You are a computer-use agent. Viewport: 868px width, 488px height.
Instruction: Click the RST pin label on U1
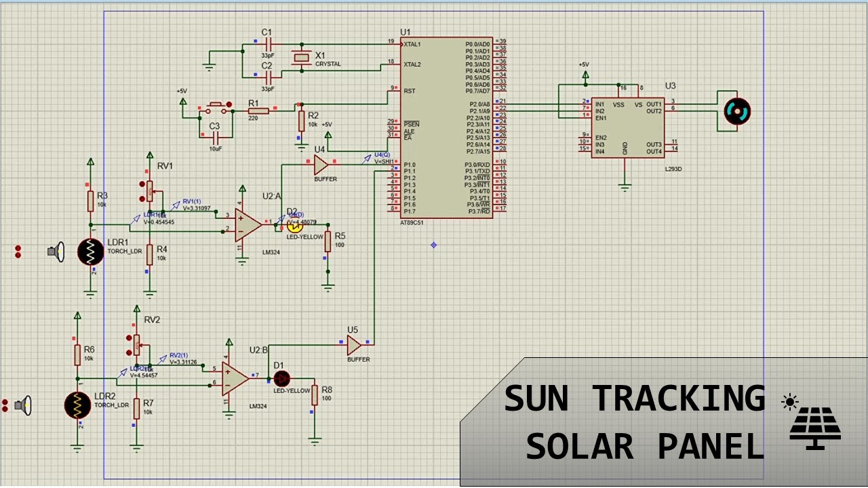click(x=409, y=91)
